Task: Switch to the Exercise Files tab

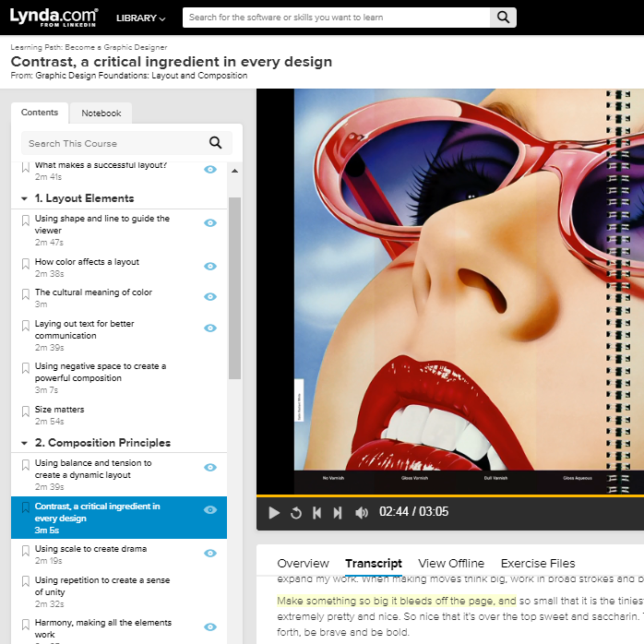Action: pyautogui.click(x=538, y=564)
